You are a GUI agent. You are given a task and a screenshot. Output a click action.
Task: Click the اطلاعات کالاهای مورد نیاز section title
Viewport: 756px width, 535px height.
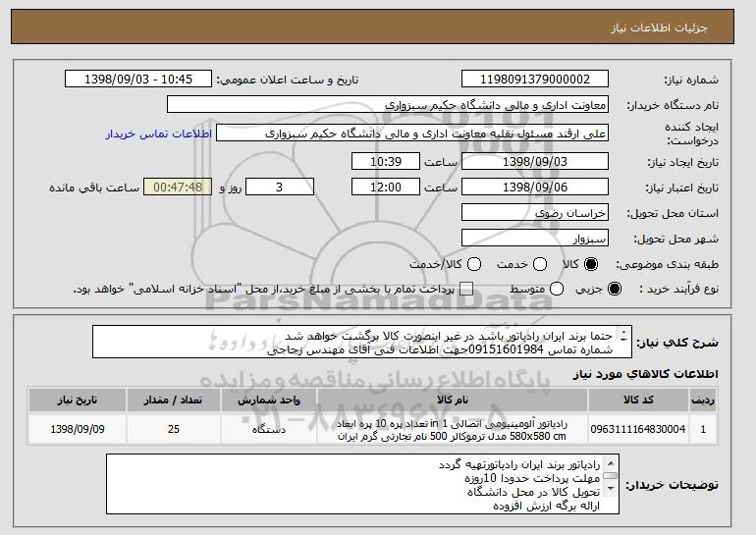[646, 374]
